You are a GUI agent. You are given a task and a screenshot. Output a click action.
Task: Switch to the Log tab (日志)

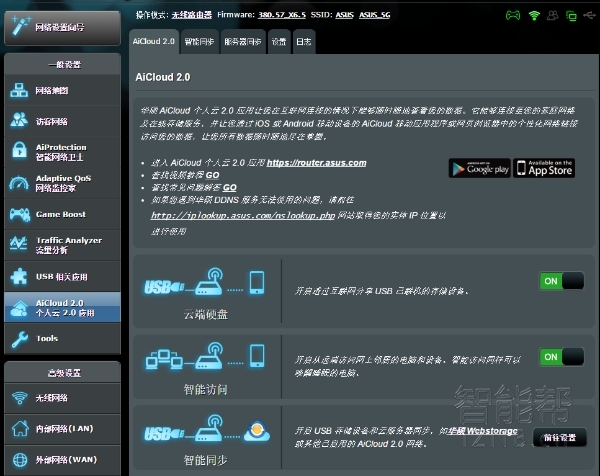(304, 41)
